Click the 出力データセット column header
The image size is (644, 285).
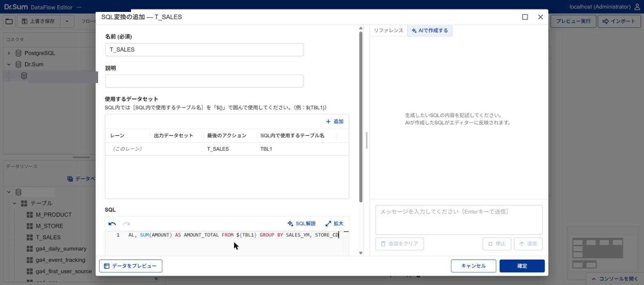(x=177, y=136)
